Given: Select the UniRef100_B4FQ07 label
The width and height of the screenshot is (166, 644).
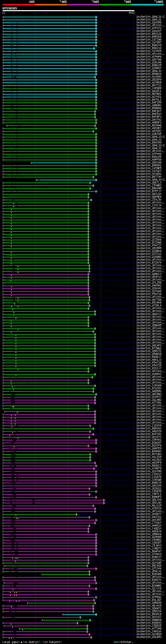Looking at the screenshot, I should tap(149, 111).
